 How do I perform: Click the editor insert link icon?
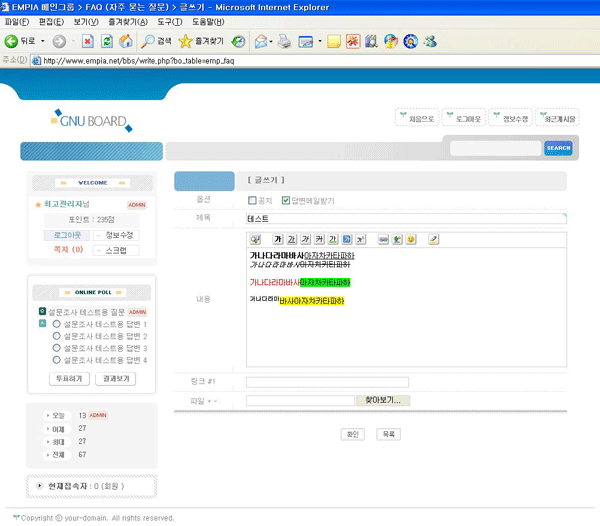pyautogui.click(x=383, y=240)
